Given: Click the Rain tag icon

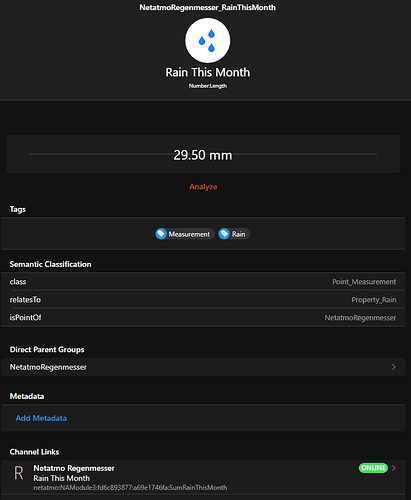Looking at the screenshot, I should [224, 234].
